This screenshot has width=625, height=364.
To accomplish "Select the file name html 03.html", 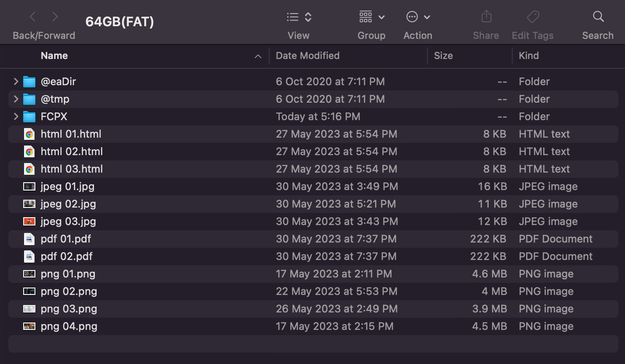I will (x=72, y=169).
